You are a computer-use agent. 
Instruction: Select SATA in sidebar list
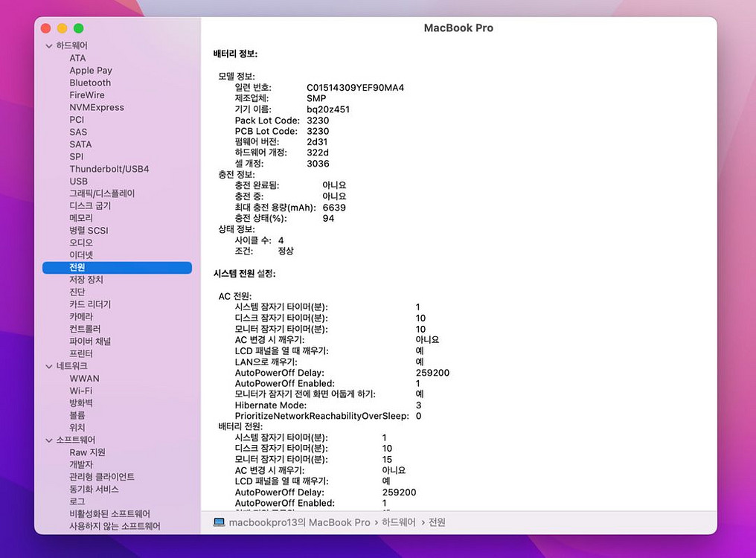80,144
